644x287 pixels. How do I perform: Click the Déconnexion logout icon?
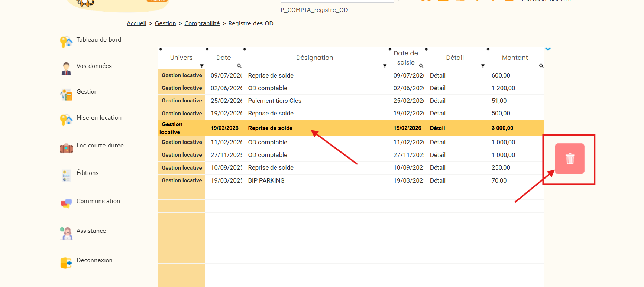click(66, 263)
